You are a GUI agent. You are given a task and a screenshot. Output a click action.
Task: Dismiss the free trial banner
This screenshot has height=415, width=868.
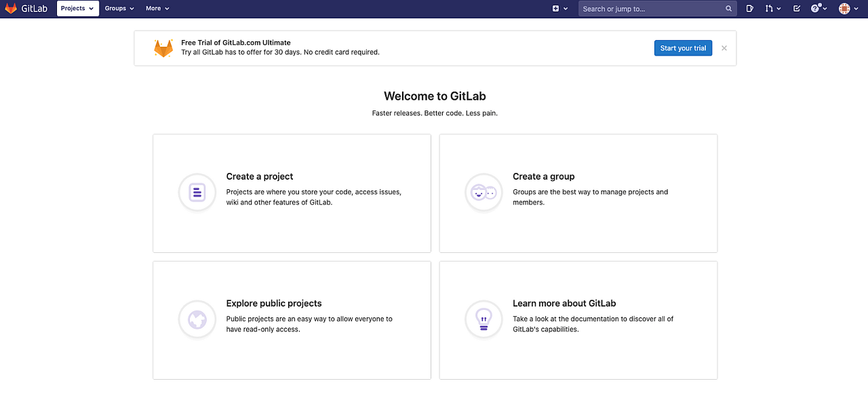[724, 48]
